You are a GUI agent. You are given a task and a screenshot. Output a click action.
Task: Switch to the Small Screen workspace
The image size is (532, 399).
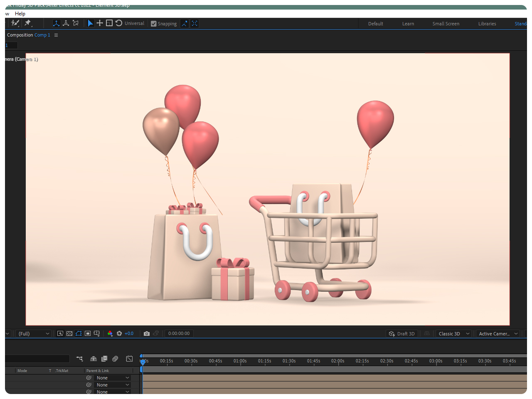[446, 24]
